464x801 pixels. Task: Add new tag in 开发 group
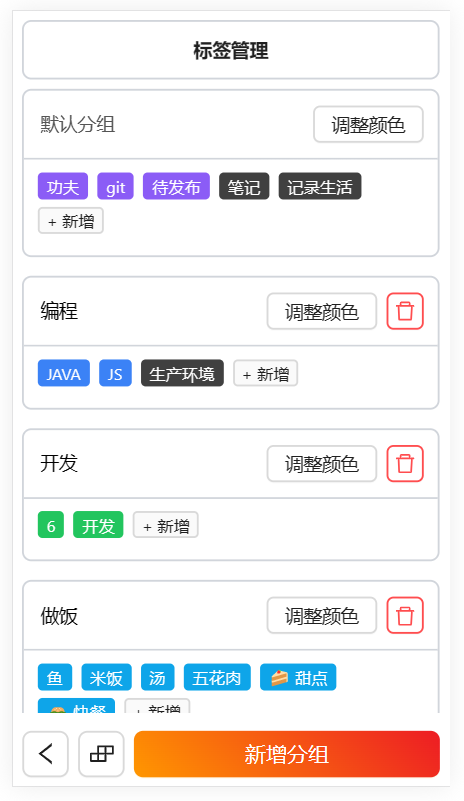tap(166, 525)
